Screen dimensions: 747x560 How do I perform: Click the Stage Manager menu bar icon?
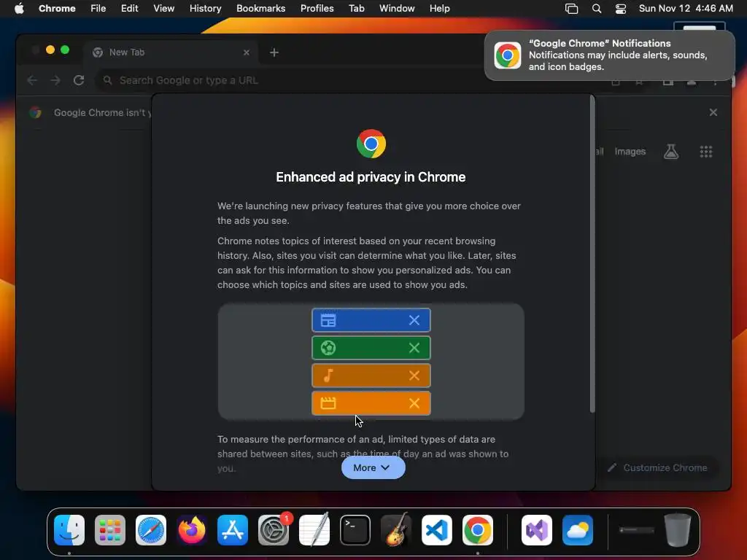click(571, 9)
